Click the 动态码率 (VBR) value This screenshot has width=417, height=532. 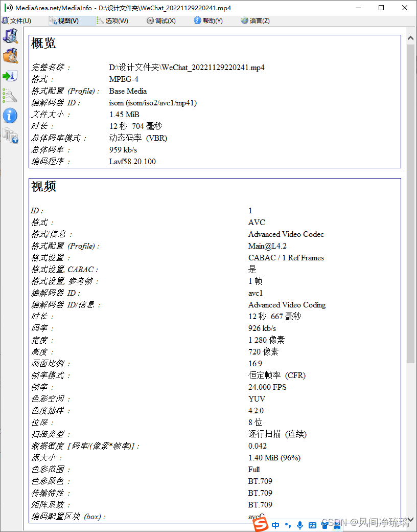pos(138,138)
